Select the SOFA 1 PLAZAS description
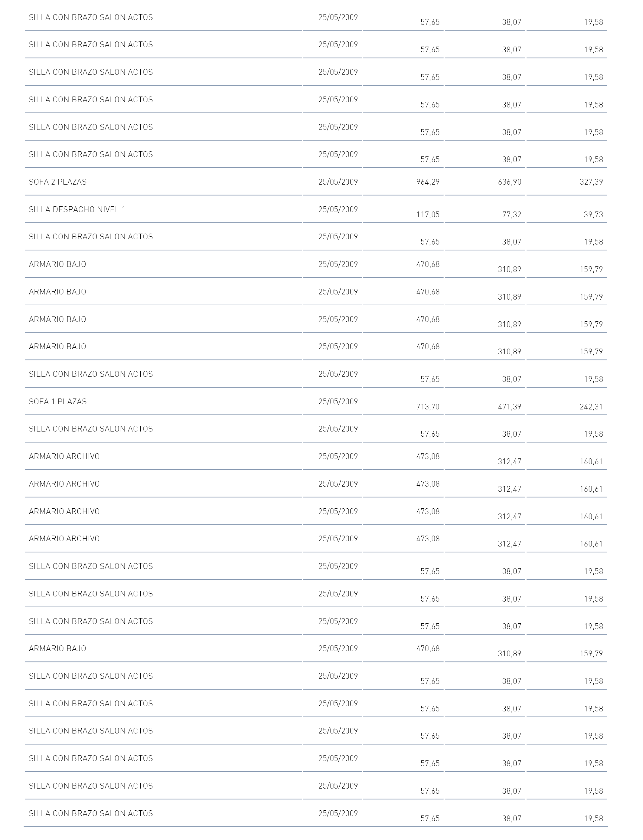 [x=58, y=402]
